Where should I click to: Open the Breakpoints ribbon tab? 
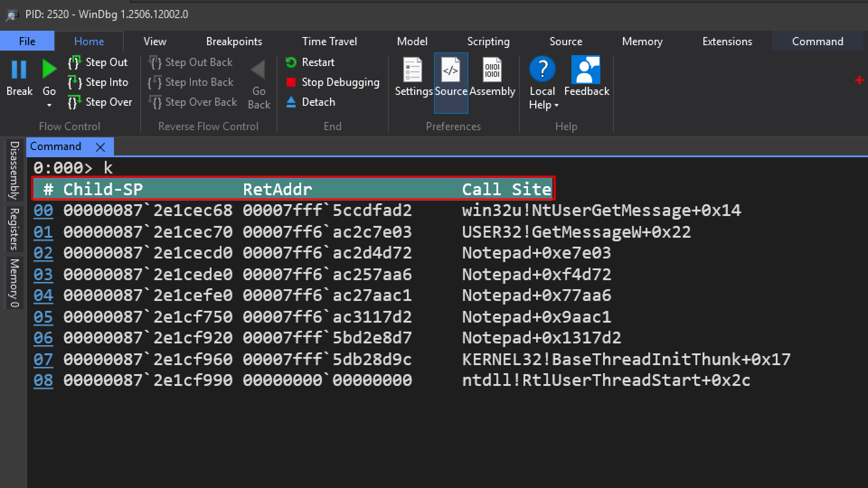(234, 42)
